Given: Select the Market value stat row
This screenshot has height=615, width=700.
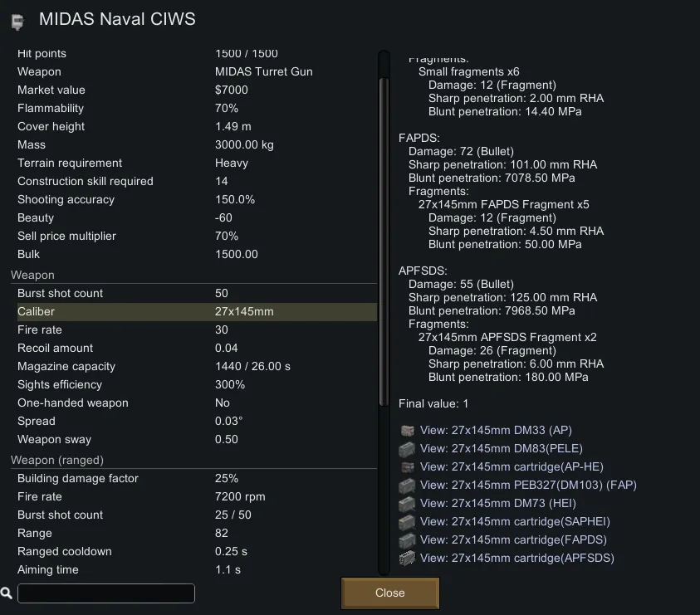Looking at the screenshot, I should point(196,90).
